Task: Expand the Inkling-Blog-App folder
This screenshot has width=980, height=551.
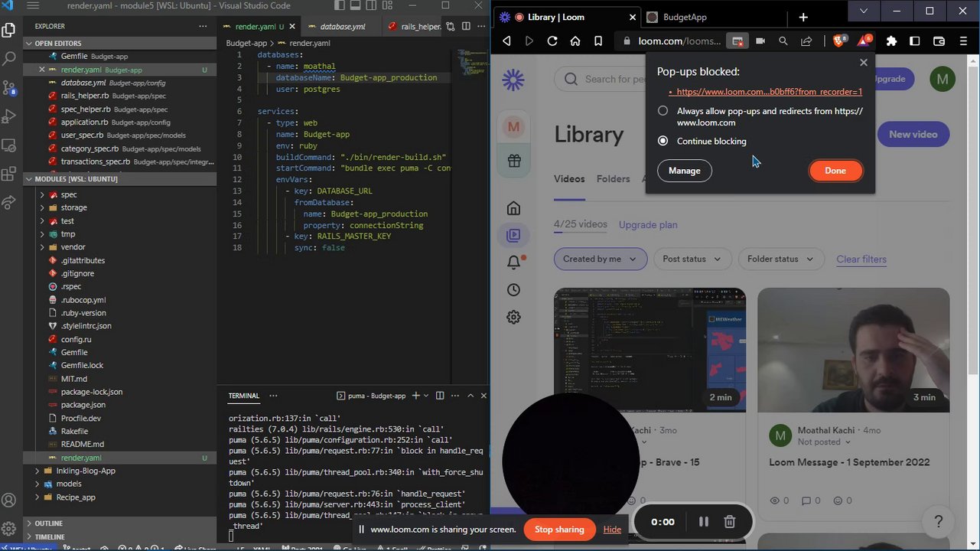Action: (x=86, y=471)
